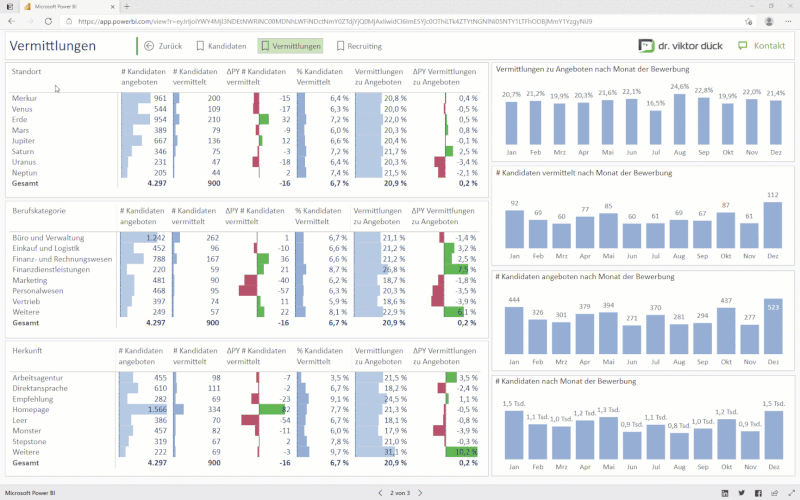Select the Merkur row in Standort table
The height and width of the screenshot is (500, 800).
point(27,98)
